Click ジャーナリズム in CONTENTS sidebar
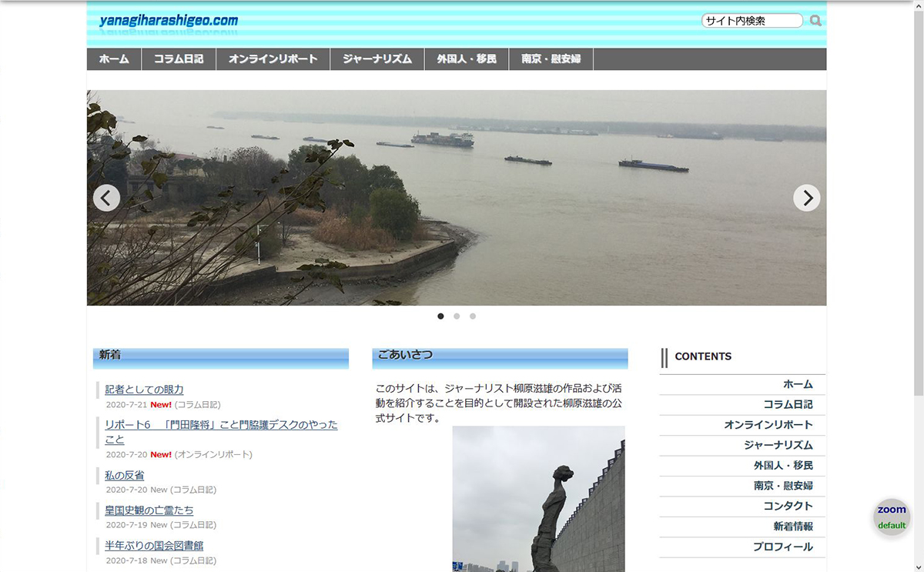The image size is (924, 572). 778,445
